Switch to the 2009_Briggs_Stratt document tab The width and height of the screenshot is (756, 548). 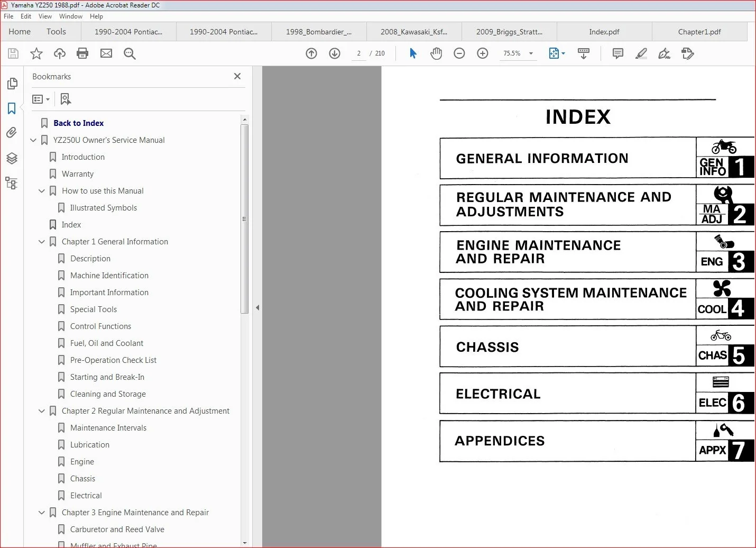(x=509, y=32)
